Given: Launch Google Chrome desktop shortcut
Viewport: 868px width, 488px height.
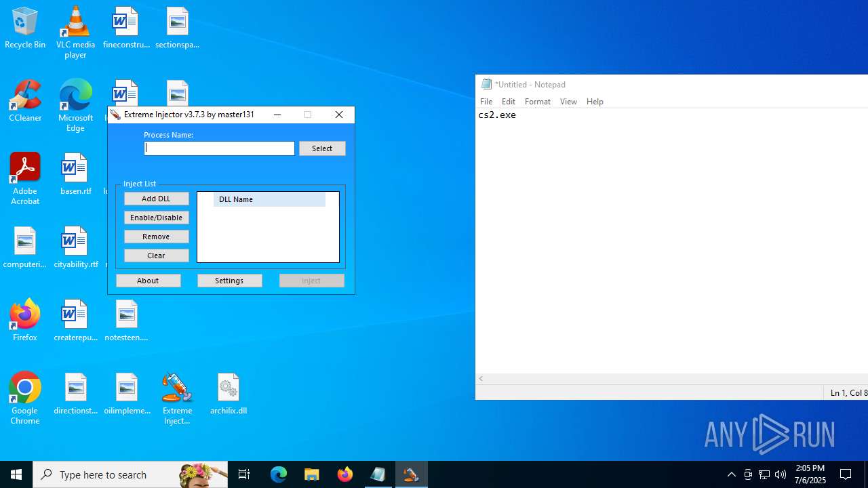Looking at the screenshot, I should coord(25,399).
